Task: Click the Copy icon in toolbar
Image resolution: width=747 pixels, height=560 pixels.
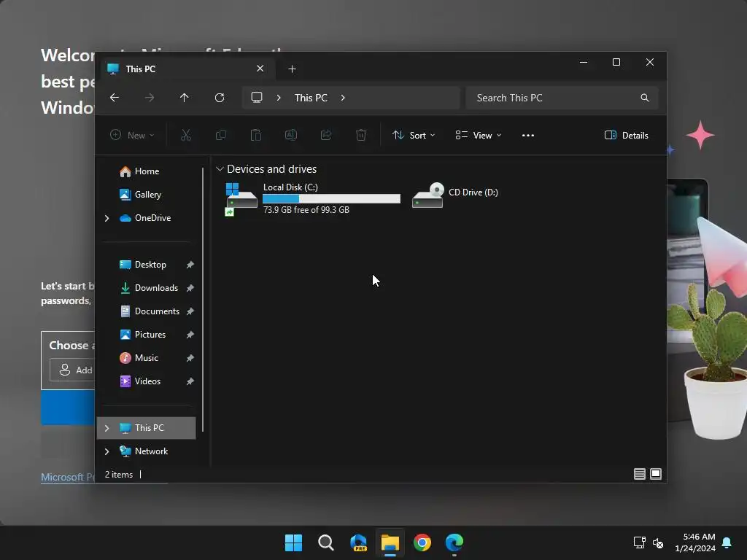Action: click(221, 135)
